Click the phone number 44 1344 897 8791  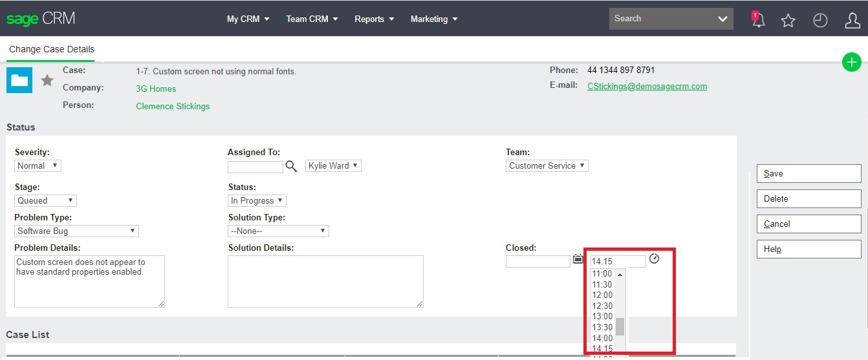click(621, 70)
